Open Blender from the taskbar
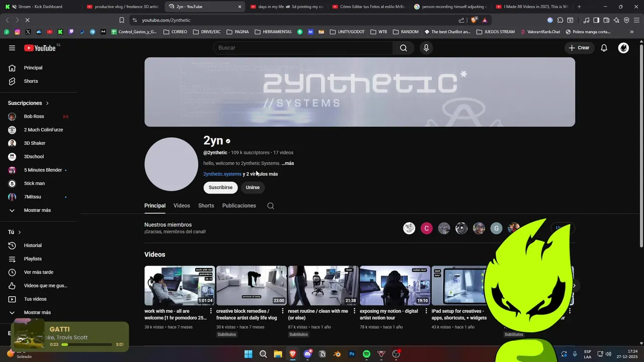The width and height of the screenshot is (644, 362). (337, 354)
